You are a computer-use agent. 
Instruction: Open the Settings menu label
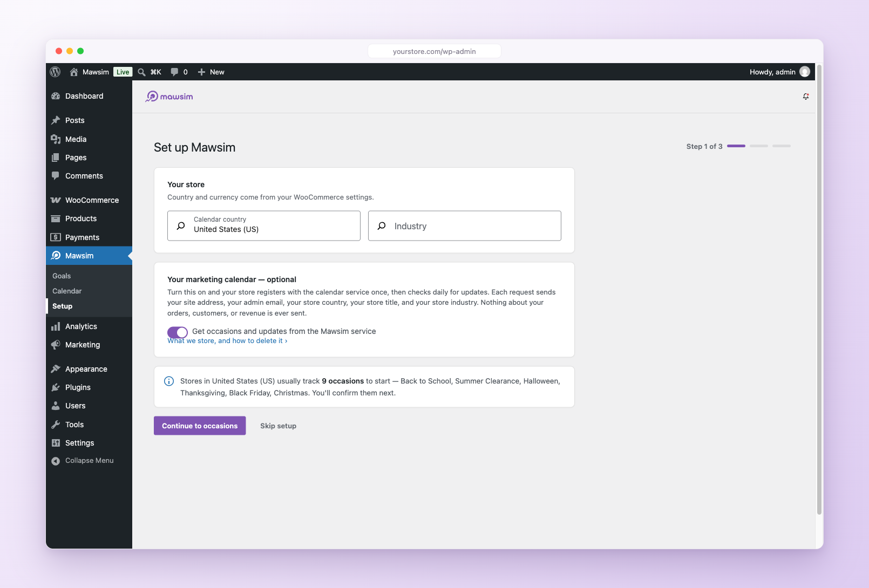(x=79, y=443)
